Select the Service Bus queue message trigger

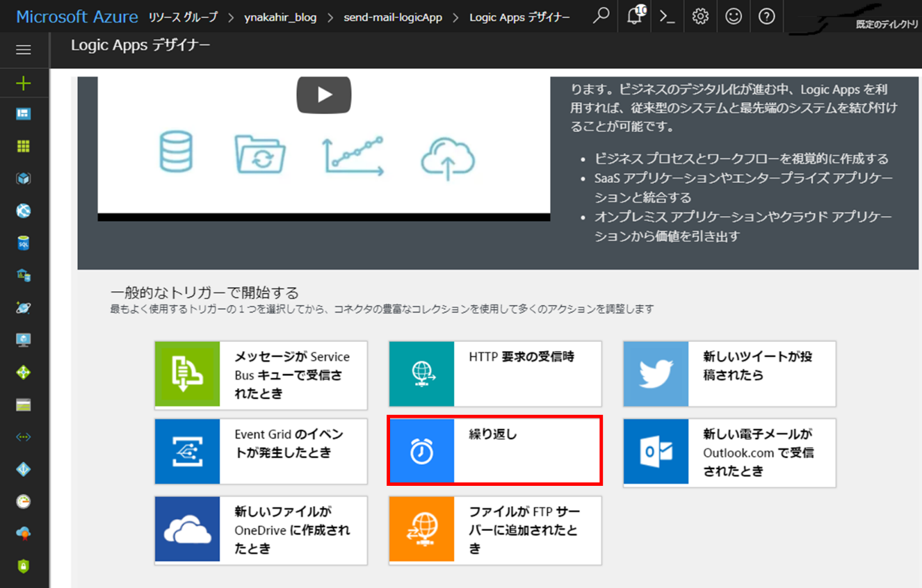pos(261,374)
